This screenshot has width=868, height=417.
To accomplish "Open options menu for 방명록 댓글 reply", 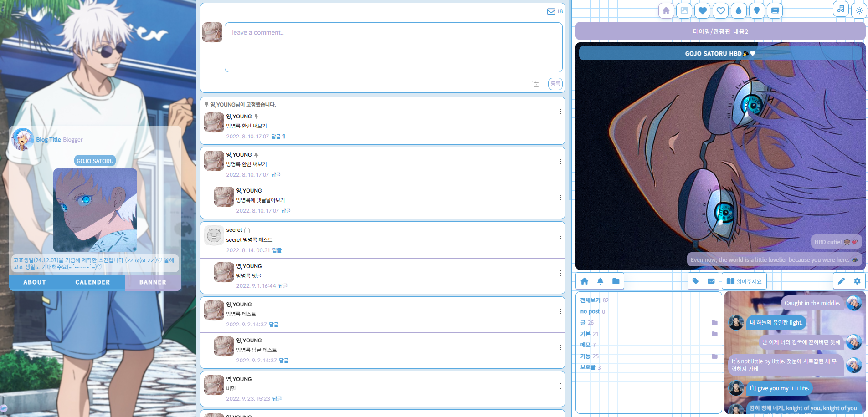I will 560,273.
